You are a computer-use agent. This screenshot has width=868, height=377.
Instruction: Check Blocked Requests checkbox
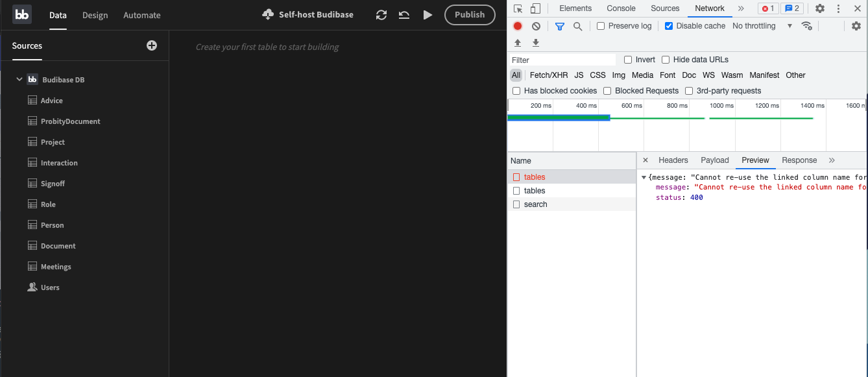[607, 91]
